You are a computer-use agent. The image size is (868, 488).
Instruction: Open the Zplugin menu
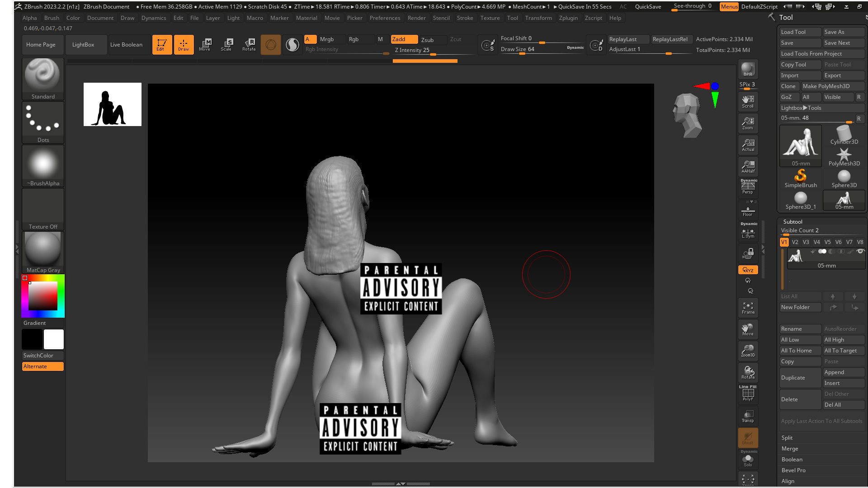point(568,18)
